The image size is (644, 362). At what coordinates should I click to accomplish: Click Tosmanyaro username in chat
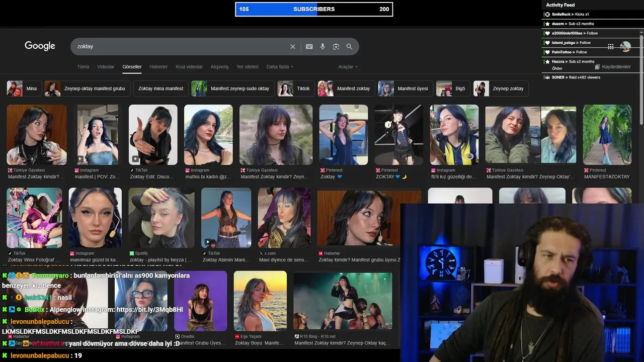click(x=50, y=276)
